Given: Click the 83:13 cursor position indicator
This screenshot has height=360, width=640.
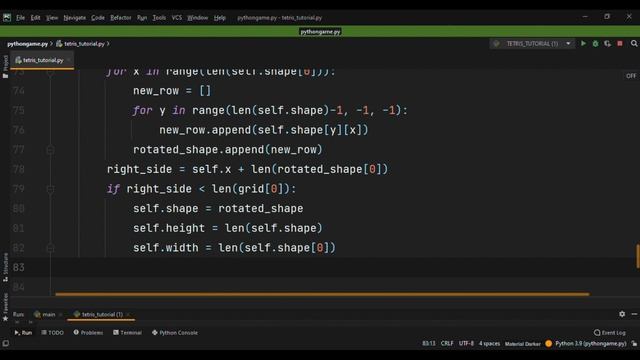Looking at the screenshot, I should [x=429, y=344].
